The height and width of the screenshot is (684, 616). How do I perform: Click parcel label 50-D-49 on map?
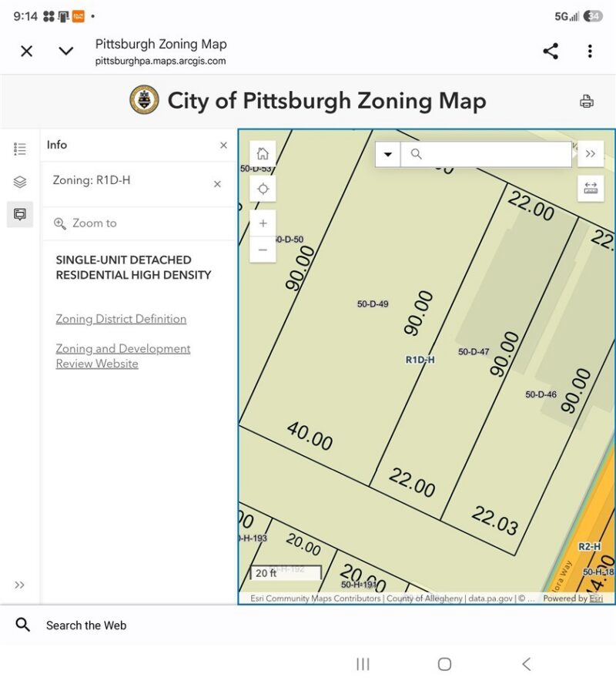point(373,304)
